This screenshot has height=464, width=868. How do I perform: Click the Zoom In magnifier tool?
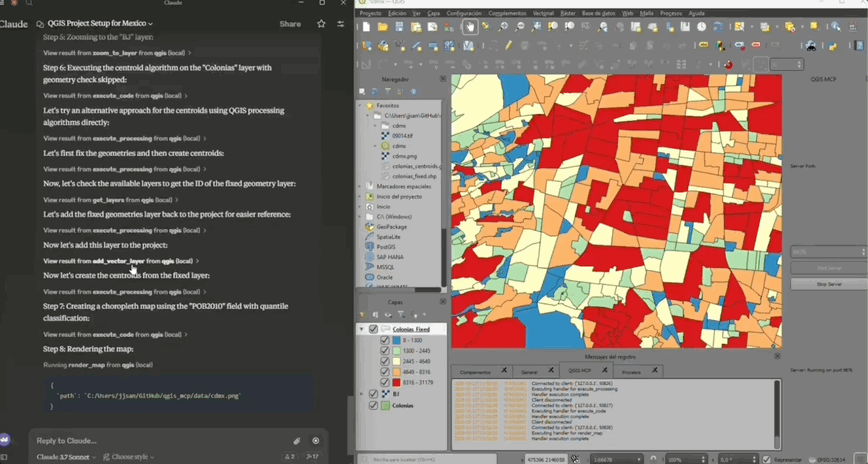(x=504, y=27)
